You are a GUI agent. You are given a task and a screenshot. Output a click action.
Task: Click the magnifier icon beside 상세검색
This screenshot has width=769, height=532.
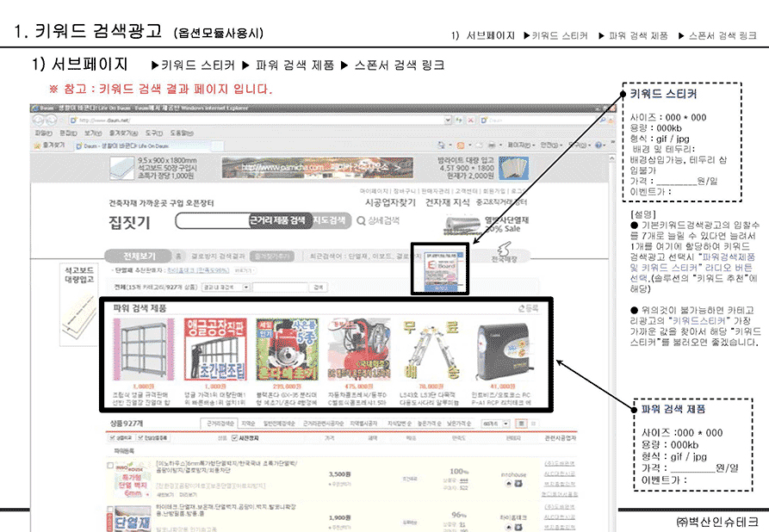(360, 220)
